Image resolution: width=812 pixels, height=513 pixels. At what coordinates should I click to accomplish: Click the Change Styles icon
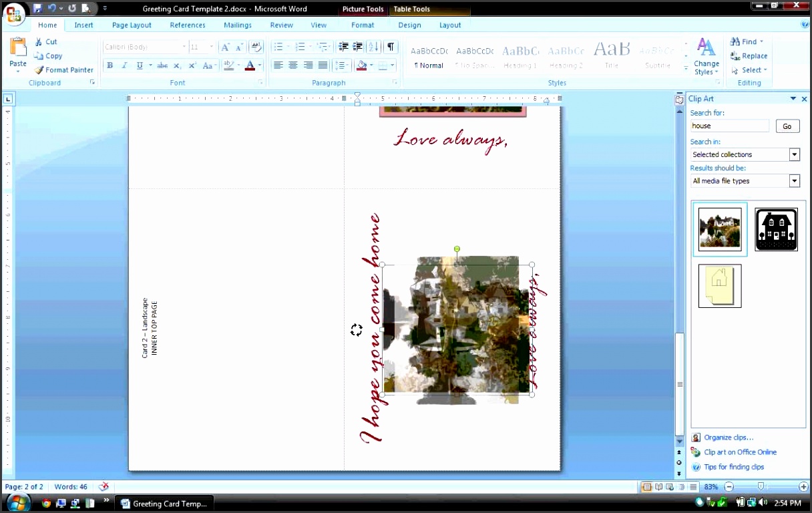pyautogui.click(x=706, y=48)
